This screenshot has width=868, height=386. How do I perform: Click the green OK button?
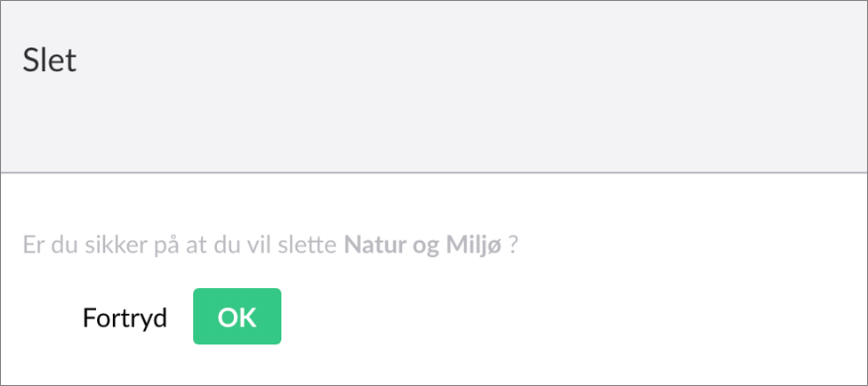point(237,317)
